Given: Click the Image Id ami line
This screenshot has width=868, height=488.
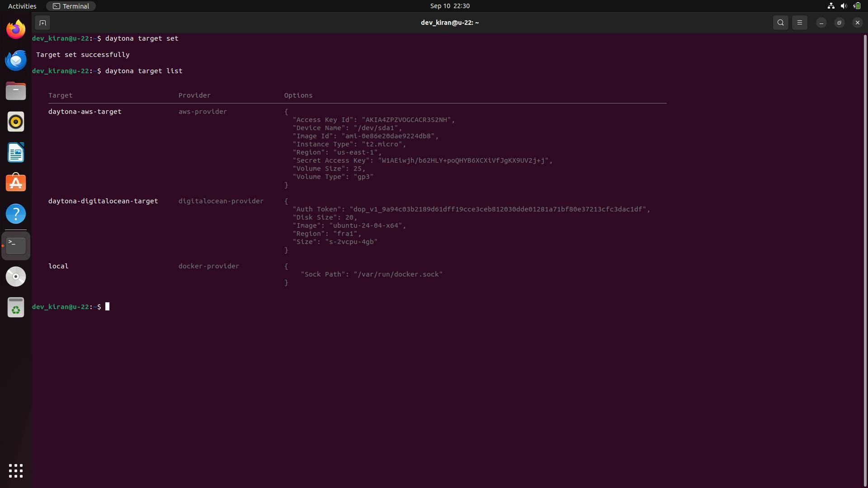Looking at the screenshot, I should [365, 136].
